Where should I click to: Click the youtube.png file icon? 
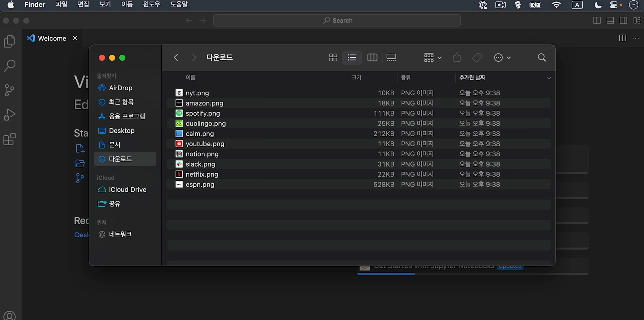click(179, 144)
